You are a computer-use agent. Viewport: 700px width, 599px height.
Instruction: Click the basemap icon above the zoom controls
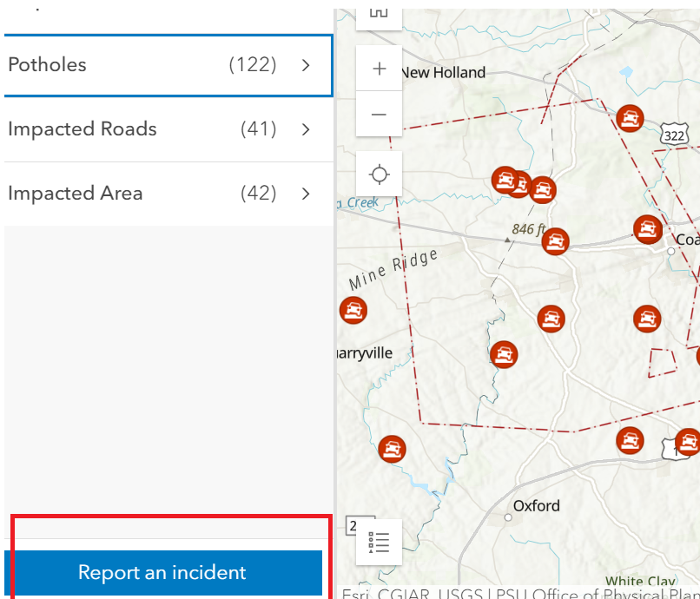pos(379,13)
